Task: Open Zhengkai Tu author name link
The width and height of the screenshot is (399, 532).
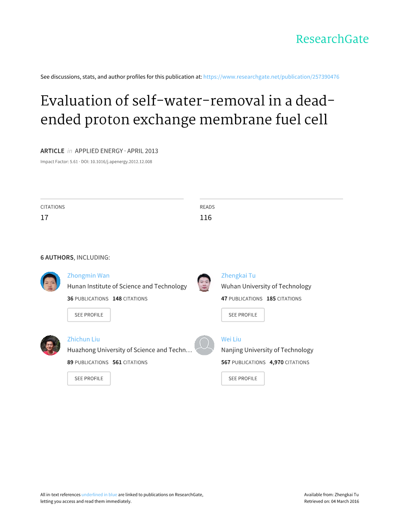Action: pyautogui.click(x=238, y=276)
